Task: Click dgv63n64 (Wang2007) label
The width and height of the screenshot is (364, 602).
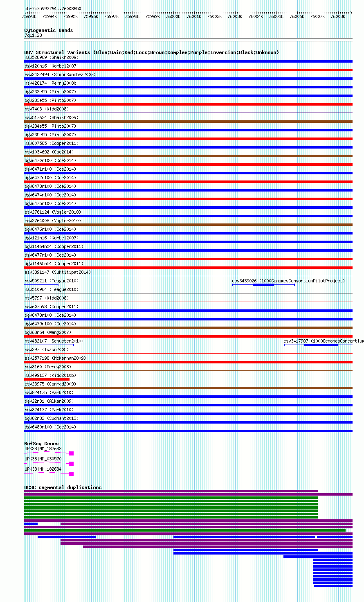Action: pos(48,332)
